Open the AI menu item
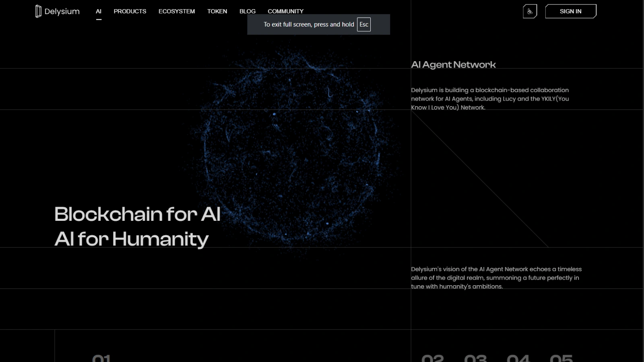The width and height of the screenshot is (644, 362). click(x=99, y=11)
